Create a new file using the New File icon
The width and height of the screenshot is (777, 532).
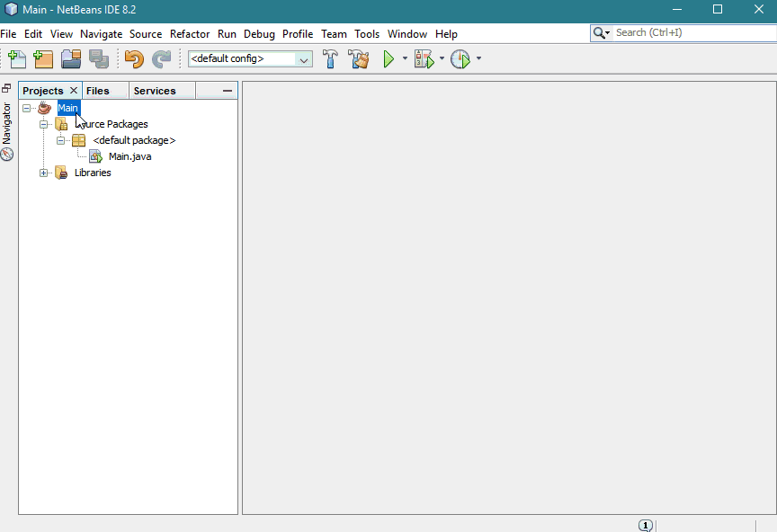pos(16,59)
